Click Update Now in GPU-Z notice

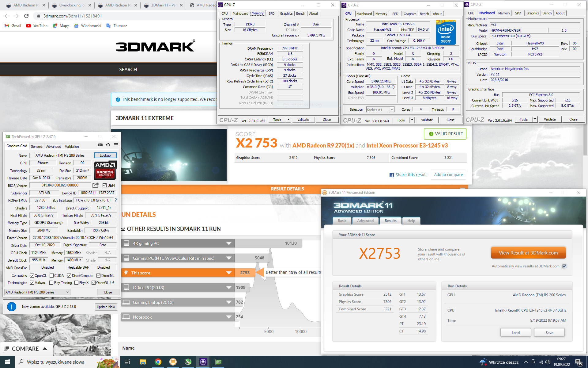(x=106, y=307)
